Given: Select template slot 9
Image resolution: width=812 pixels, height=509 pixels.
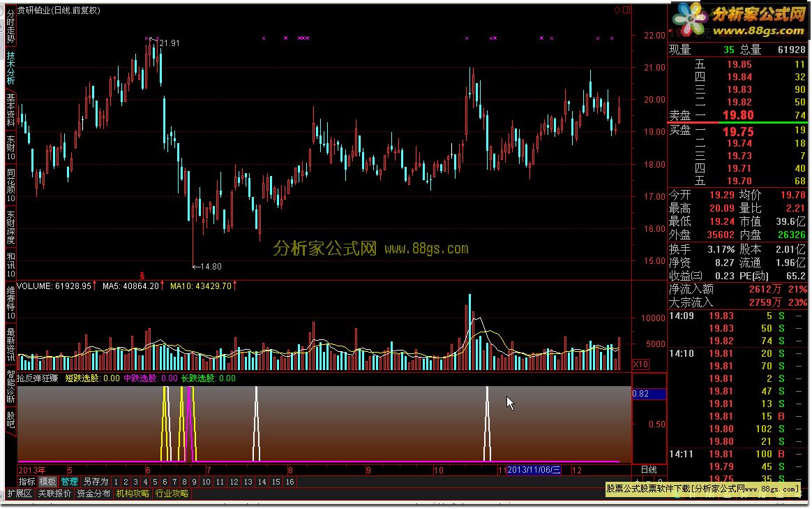Looking at the screenshot, I should click(x=194, y=482).
